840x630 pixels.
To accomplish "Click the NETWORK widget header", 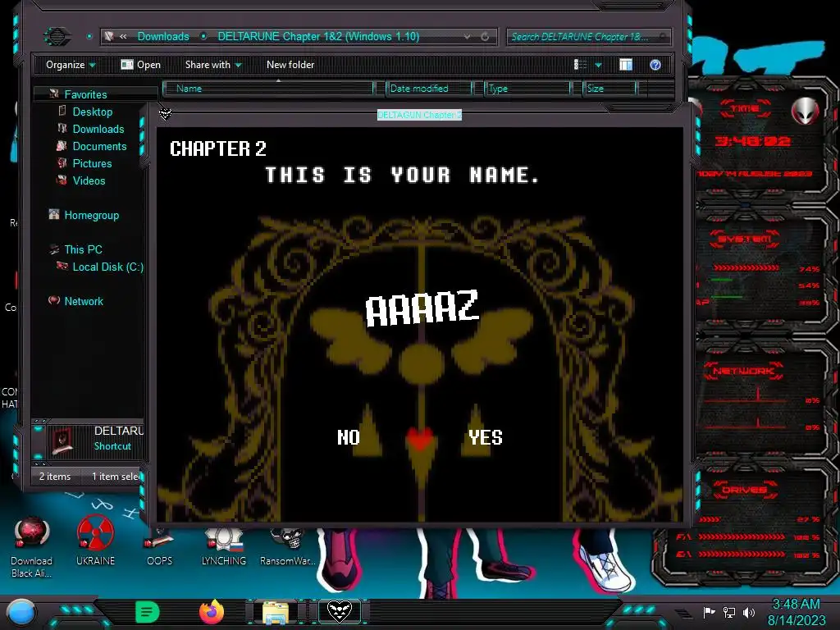I will pyautogui.click(x=743, y=371).
